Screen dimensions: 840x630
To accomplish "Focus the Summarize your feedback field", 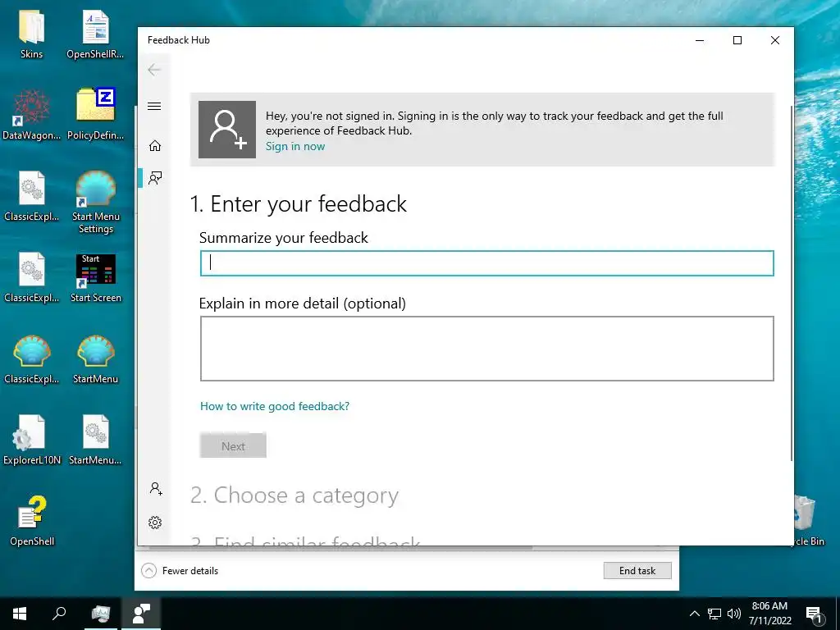I will pyautogui.click(x=487, y=263).
